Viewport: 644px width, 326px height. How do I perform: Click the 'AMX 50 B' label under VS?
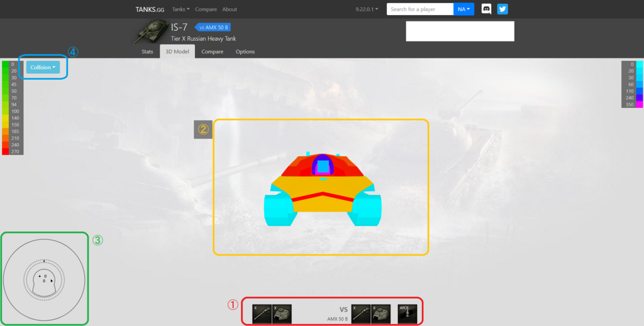pyautogui.click(x=338, y=318)
